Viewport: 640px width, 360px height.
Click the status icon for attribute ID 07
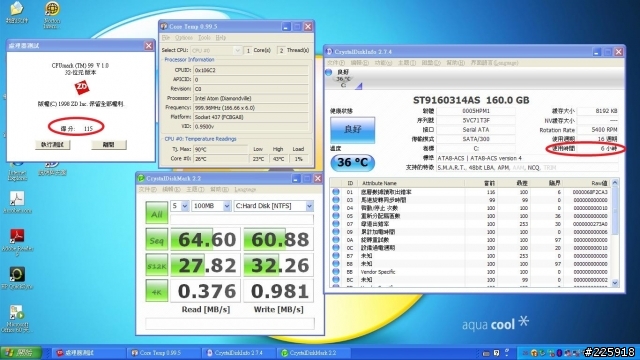pos(336,224)
